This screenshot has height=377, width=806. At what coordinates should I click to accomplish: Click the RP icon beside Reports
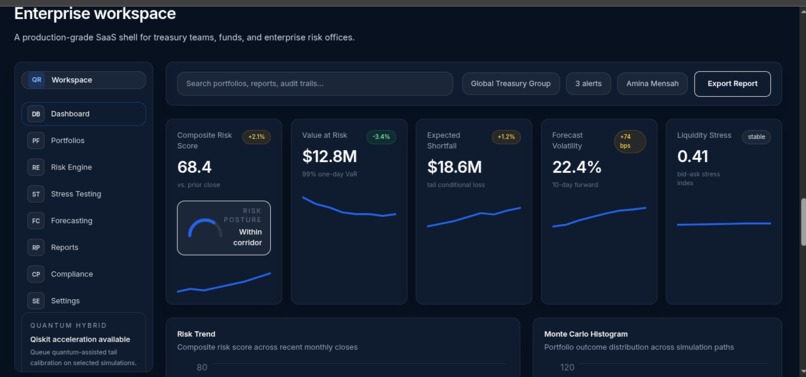[x=36, y=247]
